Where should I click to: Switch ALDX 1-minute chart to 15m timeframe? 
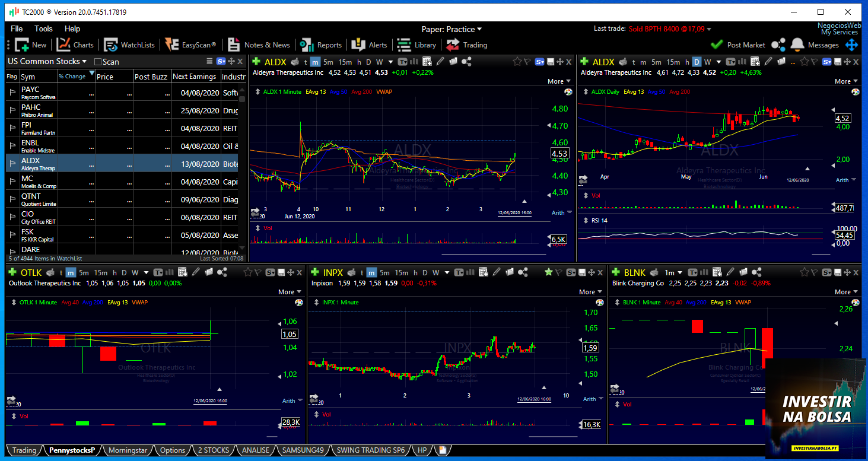point(345,62)
